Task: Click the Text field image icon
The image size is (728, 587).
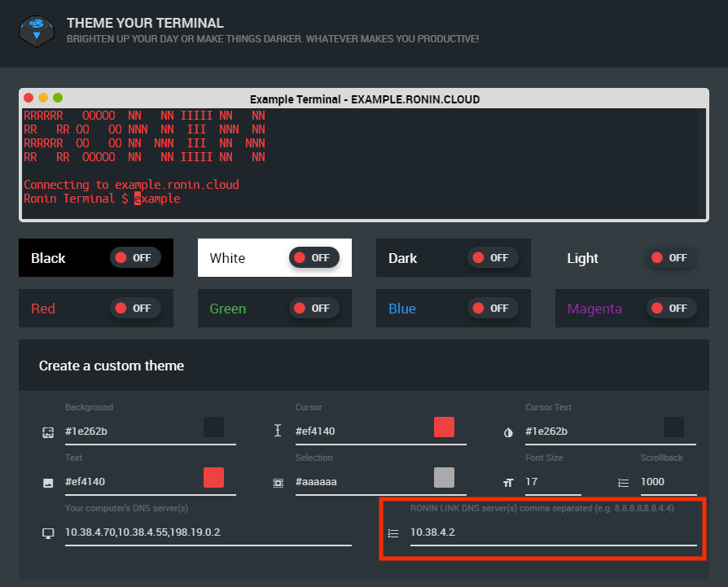Action: 48,483
